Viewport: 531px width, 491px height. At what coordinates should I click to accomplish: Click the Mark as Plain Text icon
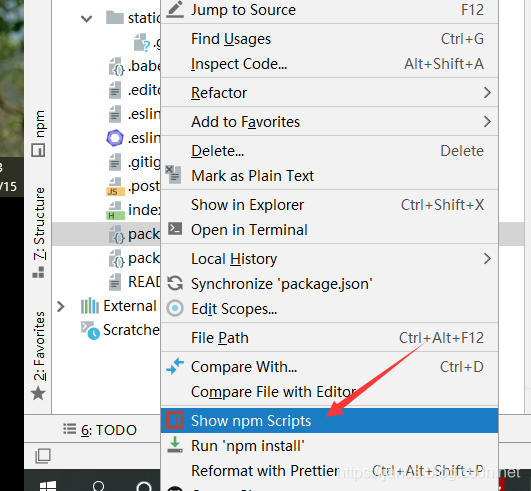pyautogui.click(x=173, y=174)
